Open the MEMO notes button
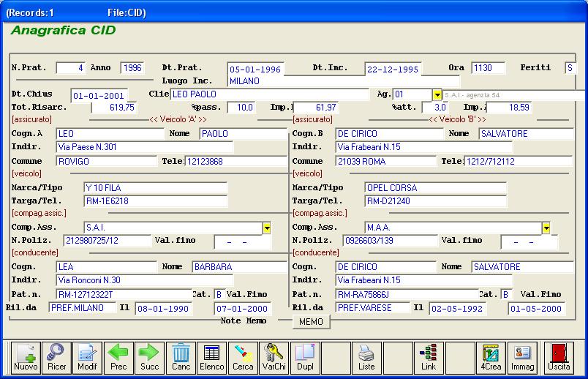This screenshot has width=588, height=379. [311, 322]
